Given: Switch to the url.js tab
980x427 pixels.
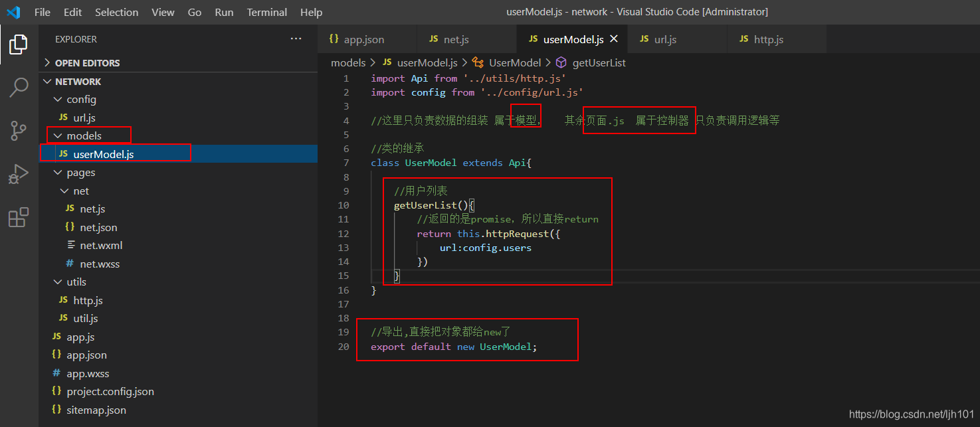Looking at the screenshot, I should tap(678, 39).
